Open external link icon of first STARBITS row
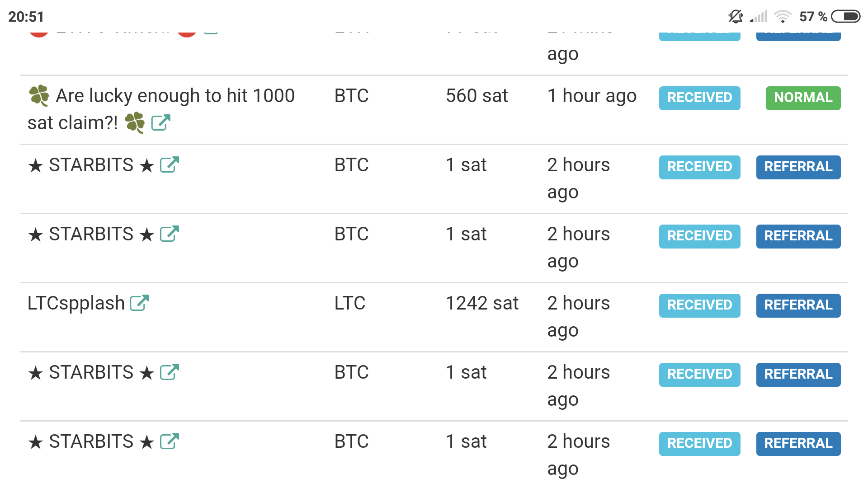Viewport: 868px width, 488px height. [170, 164]
